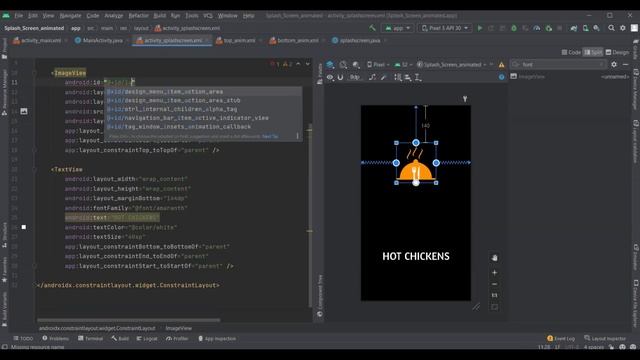Open the Layout Inspector

[605, 338]
